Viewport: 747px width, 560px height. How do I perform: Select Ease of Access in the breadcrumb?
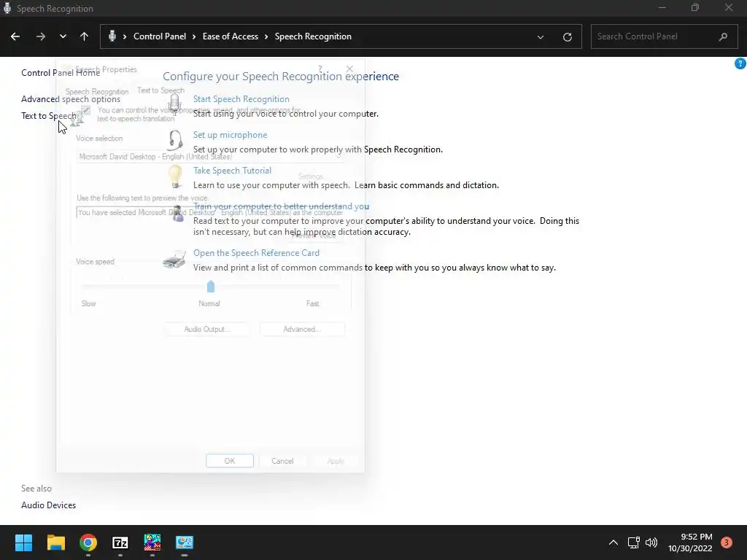click(230, 36)
